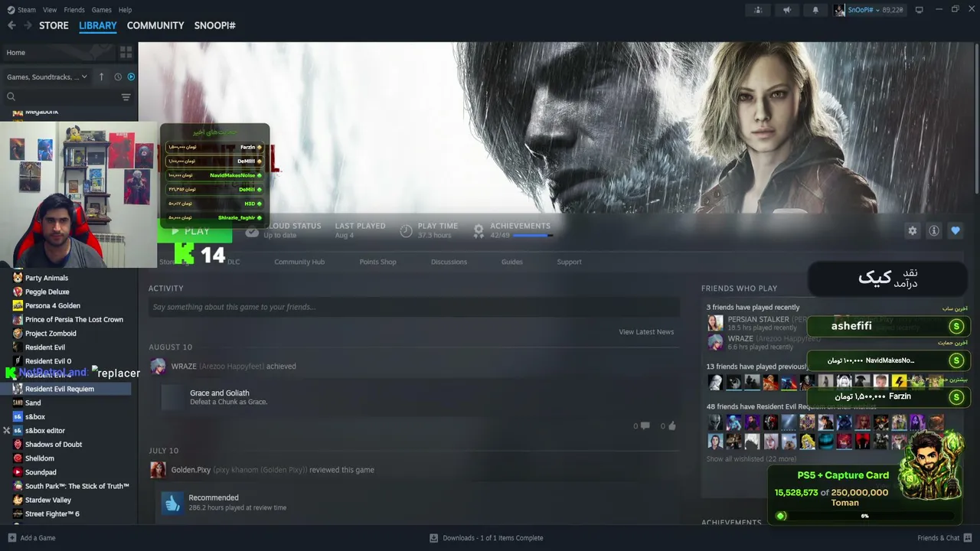Open Friends & Chat

(943, 538)
